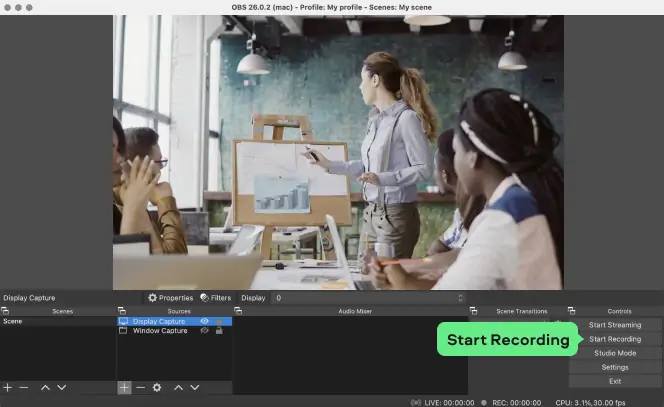Viewport: 664px width, 407px height.
Task: Toggle the lock on Display Capture
Action: point(219,322)
